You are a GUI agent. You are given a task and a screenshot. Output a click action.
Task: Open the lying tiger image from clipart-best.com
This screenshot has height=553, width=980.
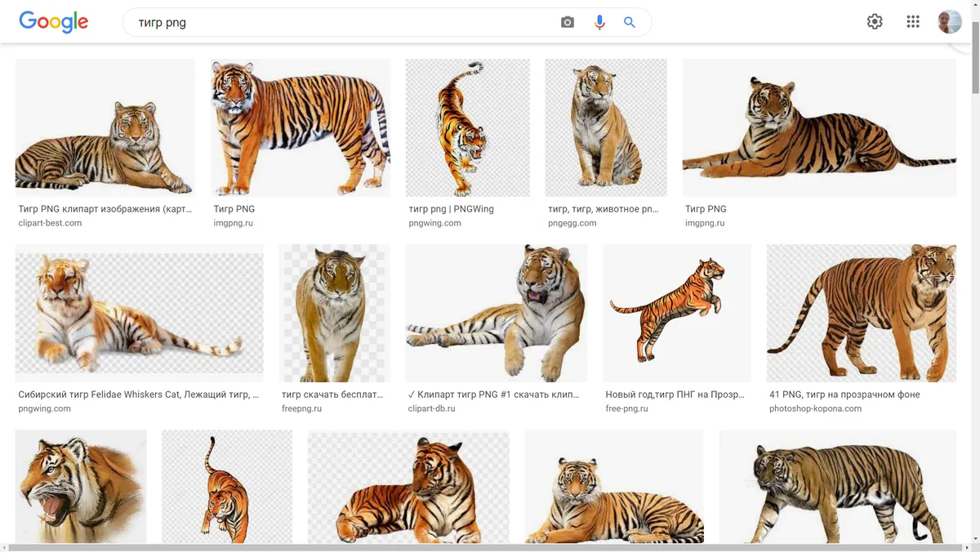105,127
